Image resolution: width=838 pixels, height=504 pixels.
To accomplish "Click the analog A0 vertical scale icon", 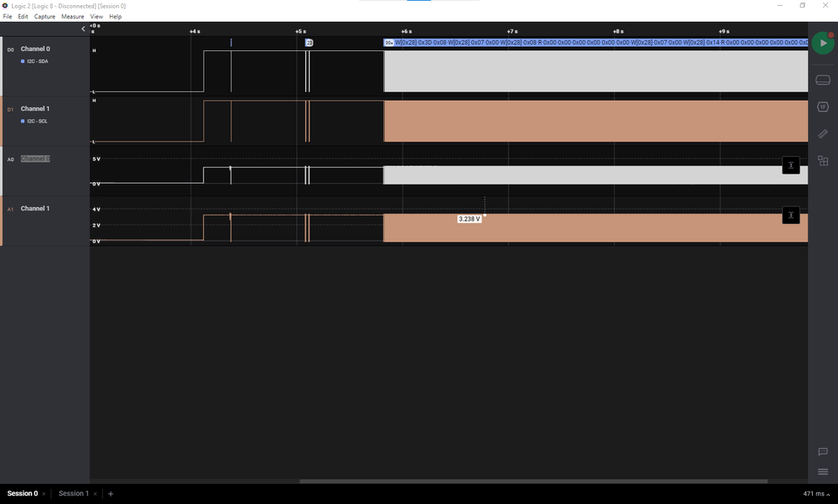I will [x=791, y=165].
